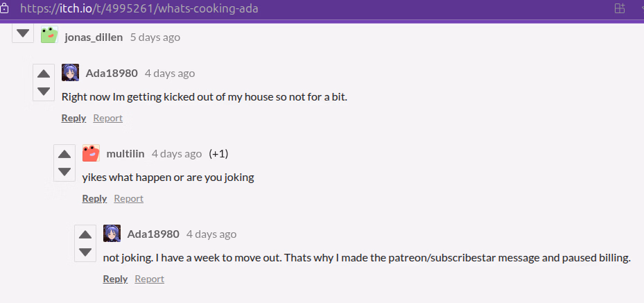Downvote Ada18980's kicked out of house comment

[x=44, y=91]
